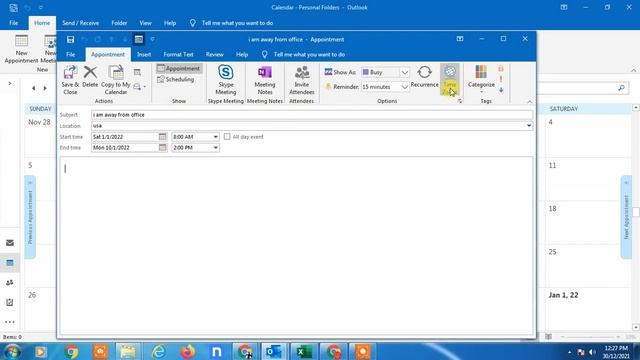This screenshot has height=360, width=640.
Task: Open the View tab in Outlook main window
Action: pyautogui.click(x=145, y=23)
